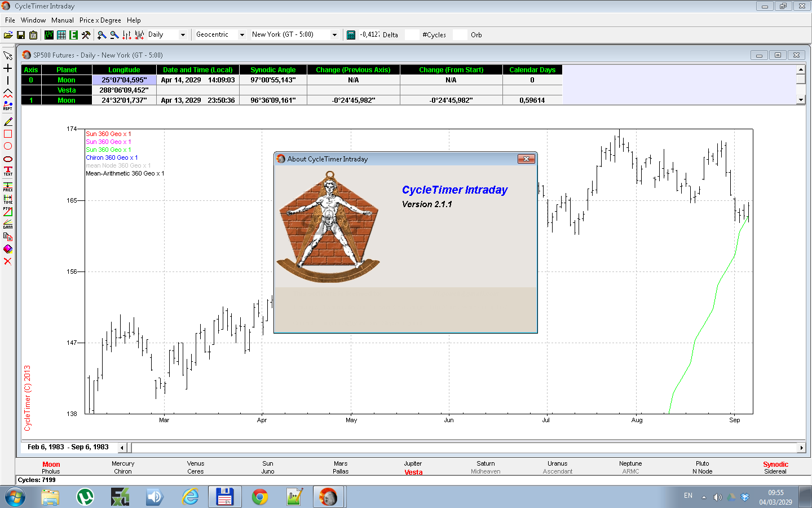Click the red X delete tool

click(x=8, y=261)
